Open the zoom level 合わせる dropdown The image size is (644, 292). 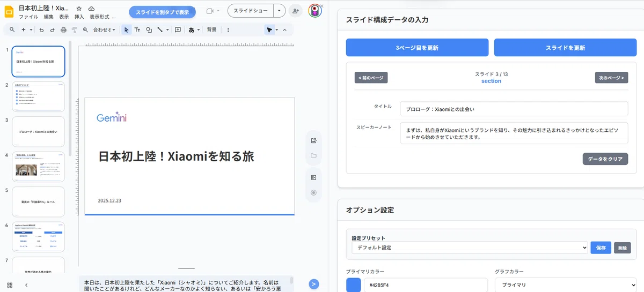[104, 30]
